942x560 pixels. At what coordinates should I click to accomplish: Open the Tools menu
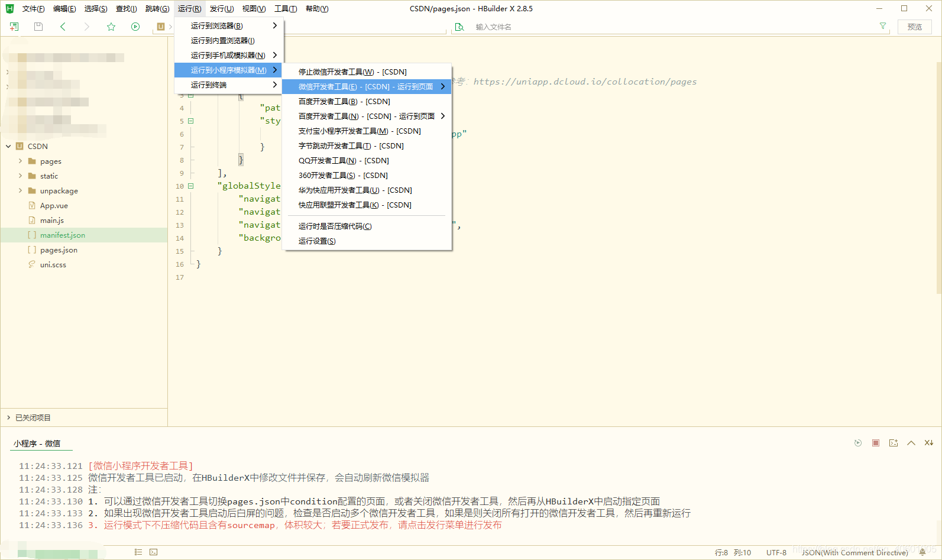(286, 9)
